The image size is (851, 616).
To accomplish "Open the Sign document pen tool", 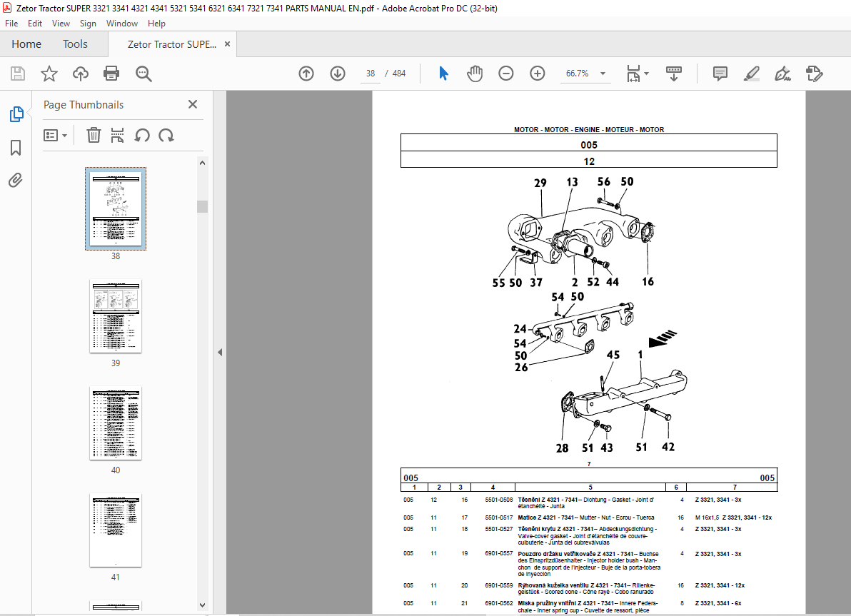I will pos(782,74).
